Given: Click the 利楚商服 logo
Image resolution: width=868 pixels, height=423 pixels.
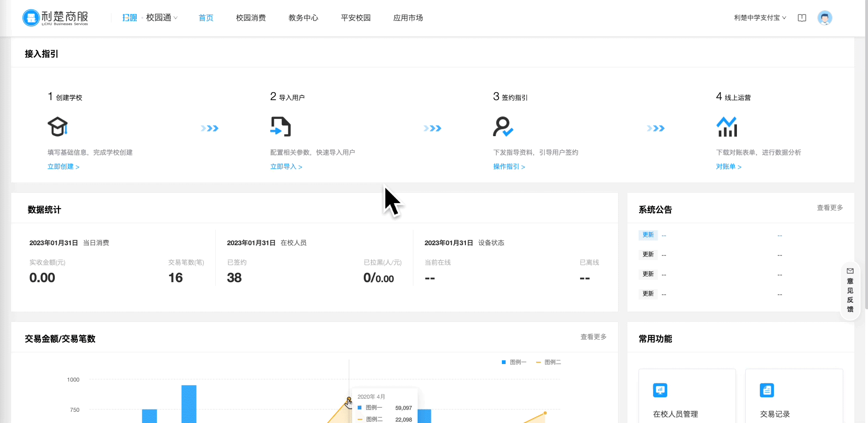Looking at the screenshot, I should 55,18.
